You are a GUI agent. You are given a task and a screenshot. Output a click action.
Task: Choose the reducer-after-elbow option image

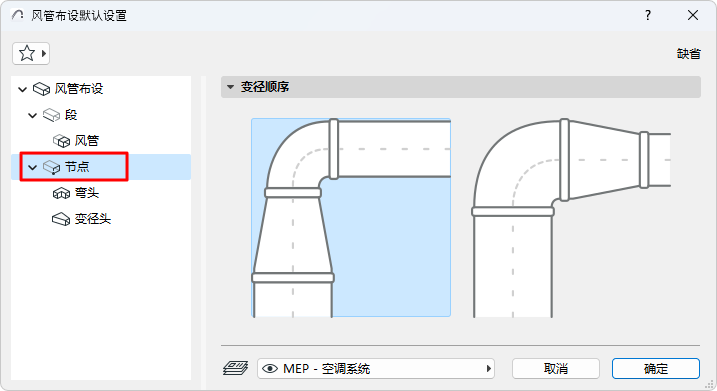(572, 218)
